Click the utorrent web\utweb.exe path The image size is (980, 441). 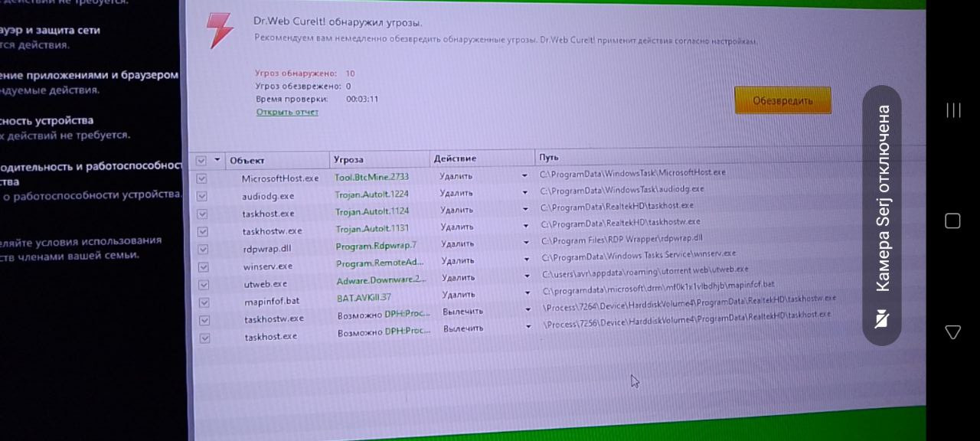click(645, 272)
